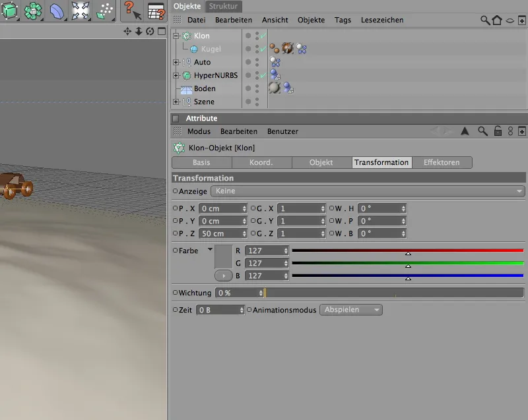Image resolution: width=528 pixels, height=420 pixels.
Task: Click the lock icon in Attribute panel
Action: click(497, 131)
